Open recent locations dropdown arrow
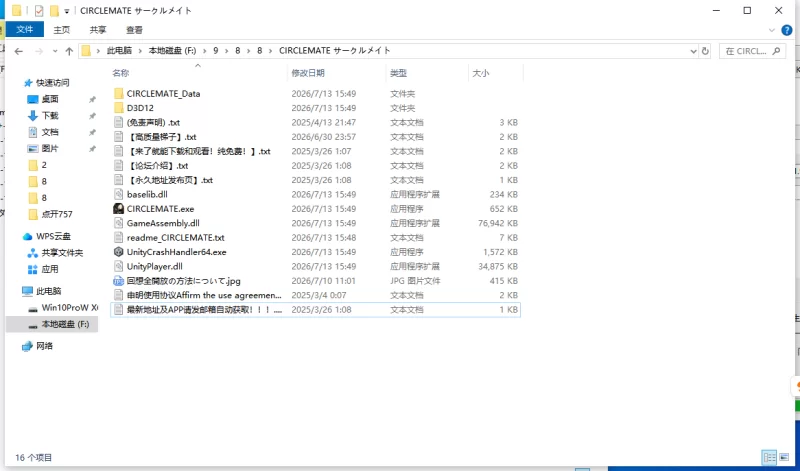Image resolution: width=800 pixels, height=471 pixels. click(x=55, y=52)
